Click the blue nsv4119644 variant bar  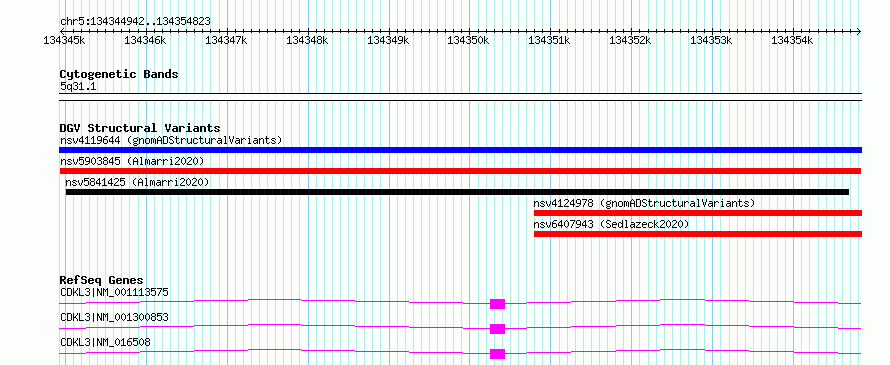tap(460, 150)
